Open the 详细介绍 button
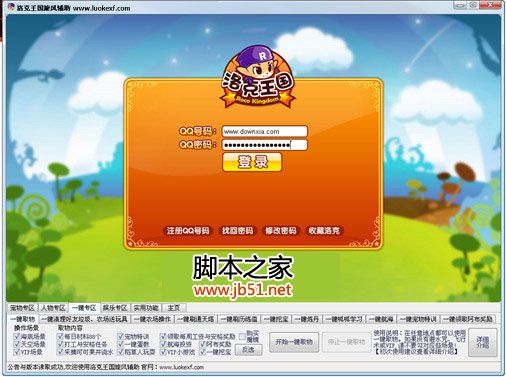This screenshot has width=506, height=377. click(x=482, y=342)
